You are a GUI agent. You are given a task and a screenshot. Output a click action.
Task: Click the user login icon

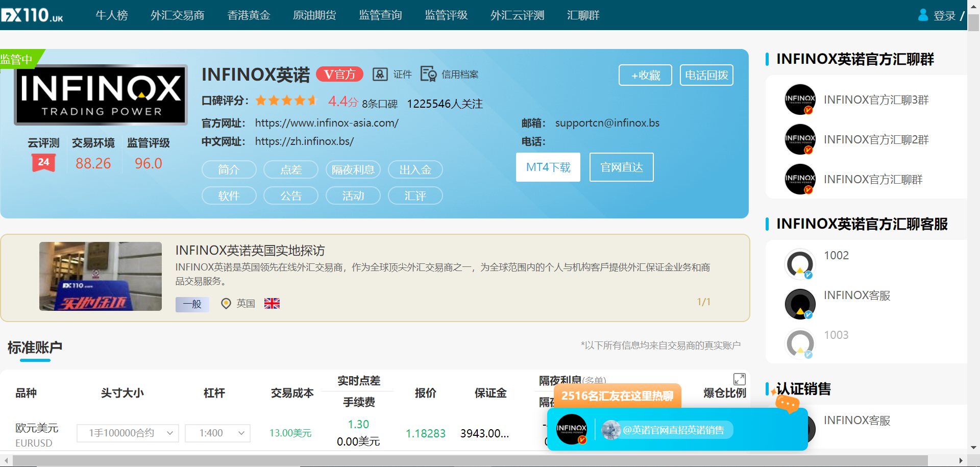coord(923,15)
